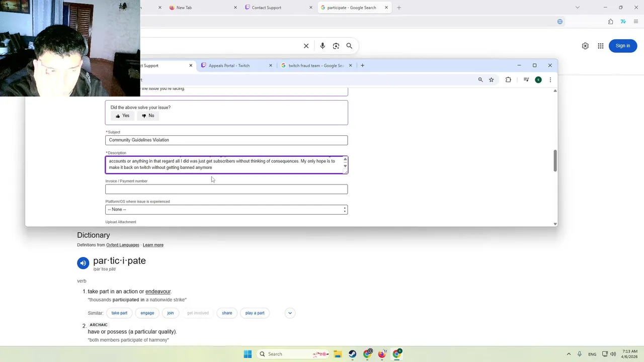Click the Subject input field

226,140
